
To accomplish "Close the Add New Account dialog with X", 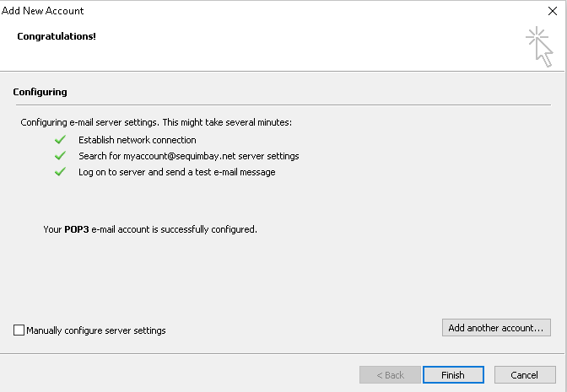I will (x=552, y=11).
